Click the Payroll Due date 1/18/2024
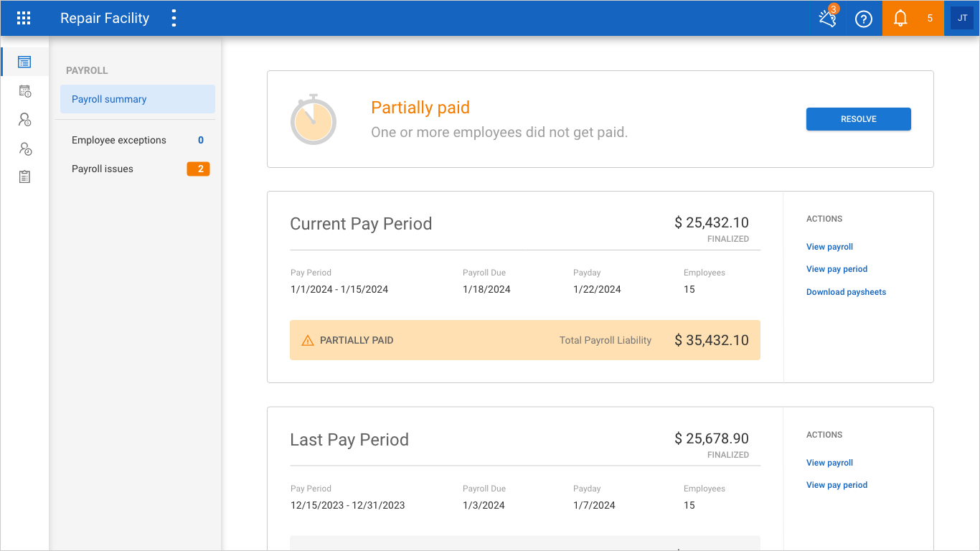980x551 pixels. click(x=486, y=290)
